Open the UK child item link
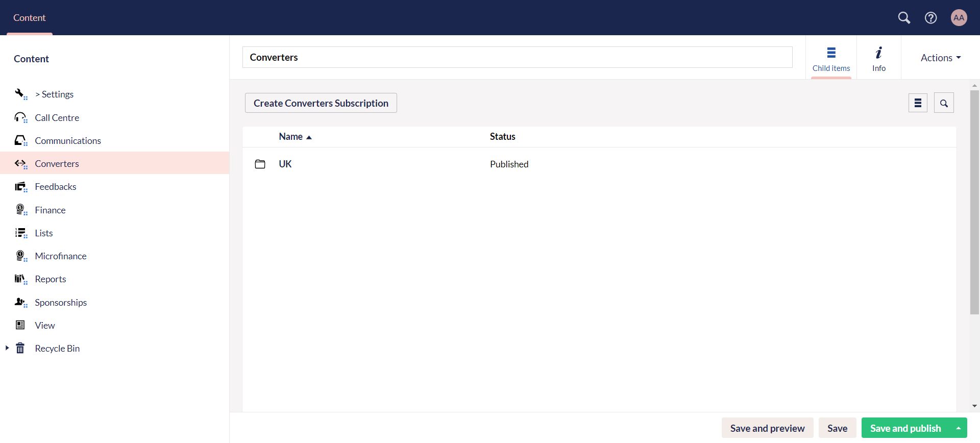The image size is (980, 443). click(x=285, y=164)
